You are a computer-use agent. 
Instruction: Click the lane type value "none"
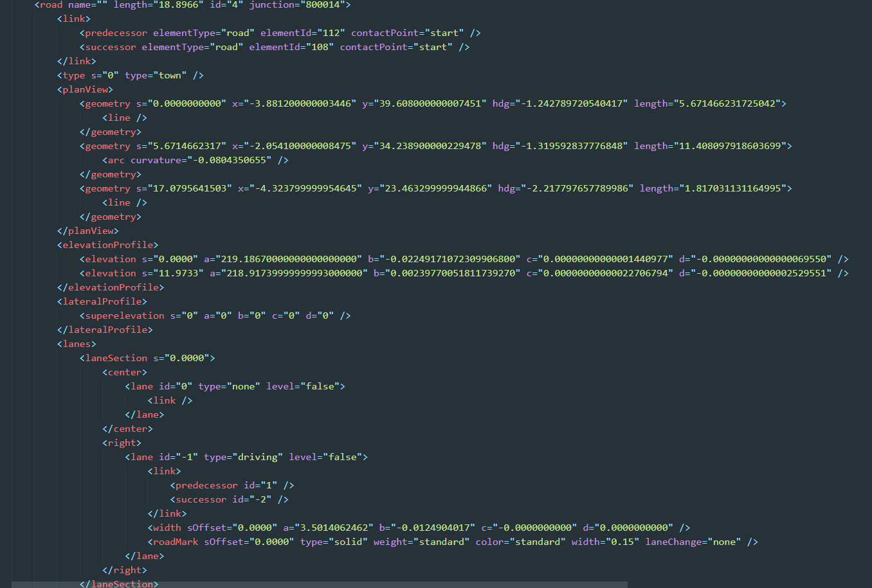pos(243,386)
